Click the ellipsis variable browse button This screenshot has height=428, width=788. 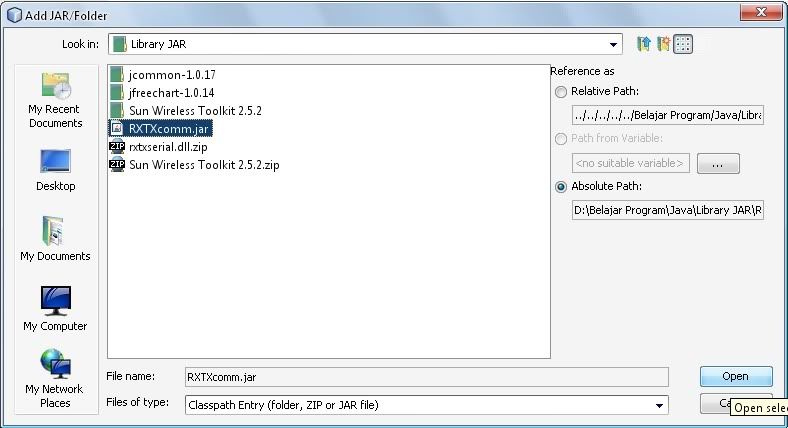coord(717,163)
